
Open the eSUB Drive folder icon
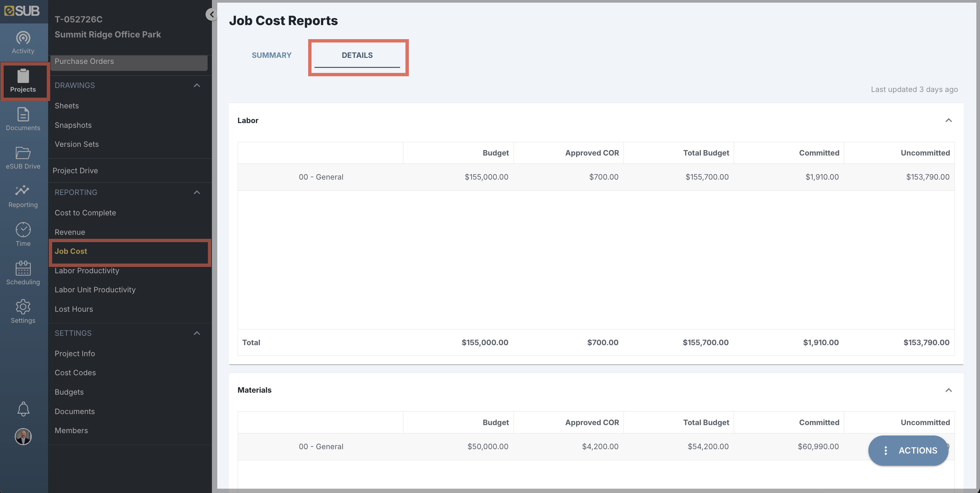[23, 153]
